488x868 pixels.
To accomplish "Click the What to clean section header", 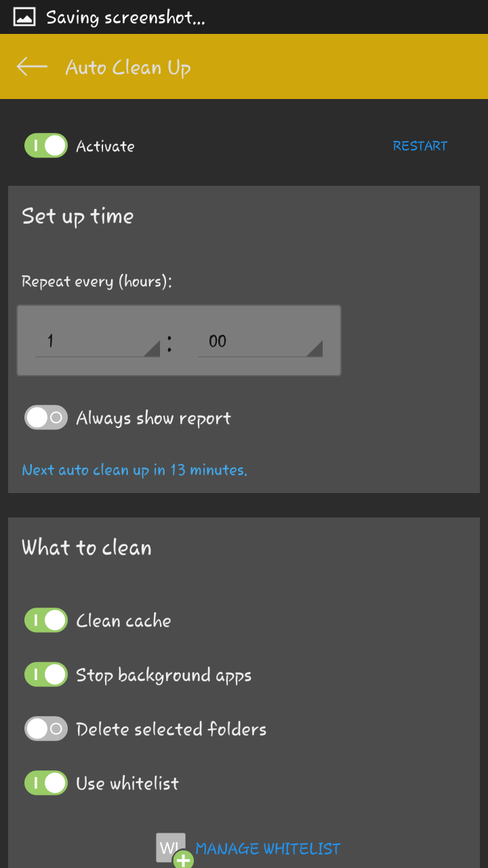I will point(86,547).
